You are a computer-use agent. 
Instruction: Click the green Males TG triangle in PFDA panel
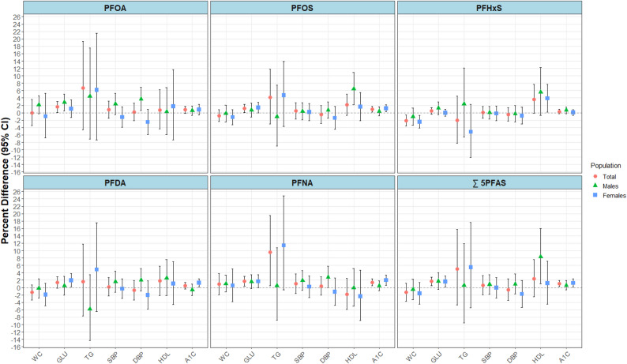coord(90,309)
